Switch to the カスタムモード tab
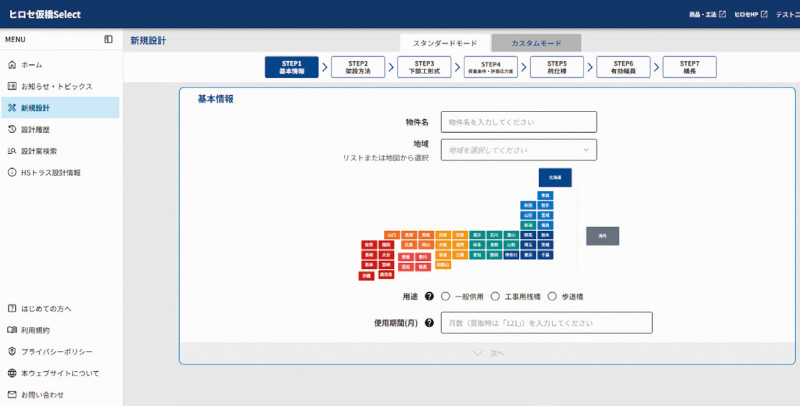The height and width of the screenshot is (406, 800). point(536,44)
